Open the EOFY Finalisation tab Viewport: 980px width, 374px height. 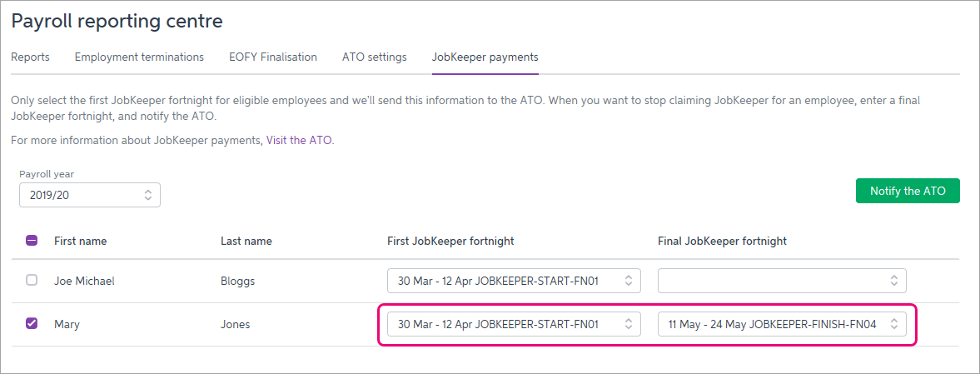point(273,57)
